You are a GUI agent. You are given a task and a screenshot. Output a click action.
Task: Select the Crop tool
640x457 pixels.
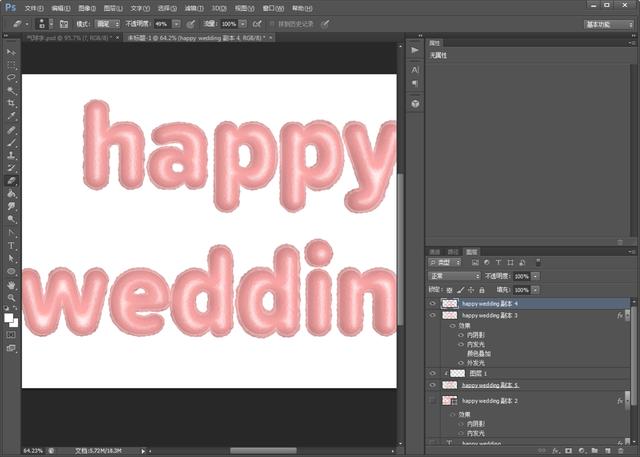[11, 103]
